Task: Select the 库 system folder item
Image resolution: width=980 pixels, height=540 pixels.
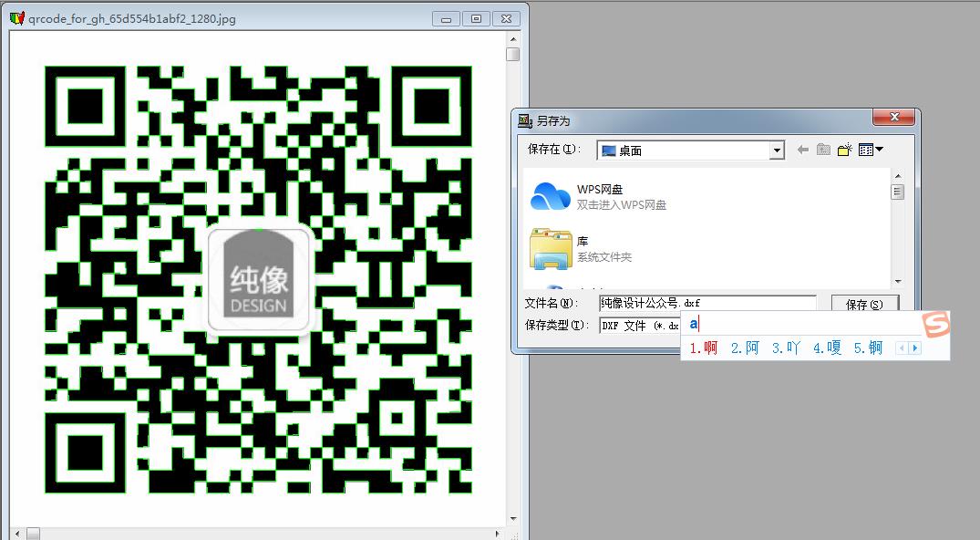Action: [x=582, y=248]
